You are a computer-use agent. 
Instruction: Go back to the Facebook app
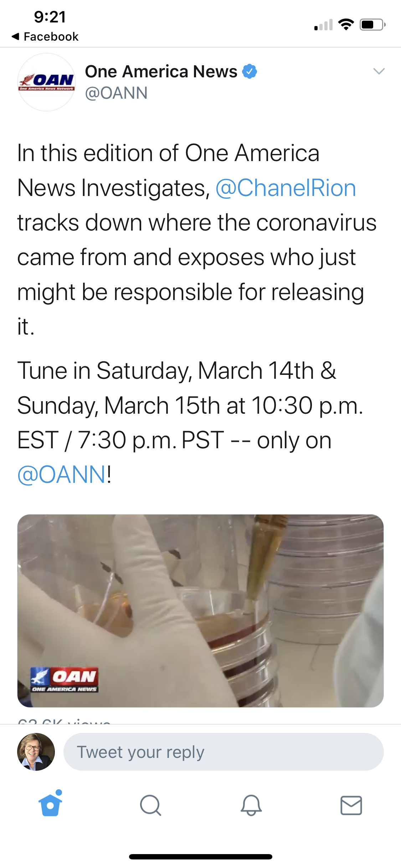tap(45, 36)
